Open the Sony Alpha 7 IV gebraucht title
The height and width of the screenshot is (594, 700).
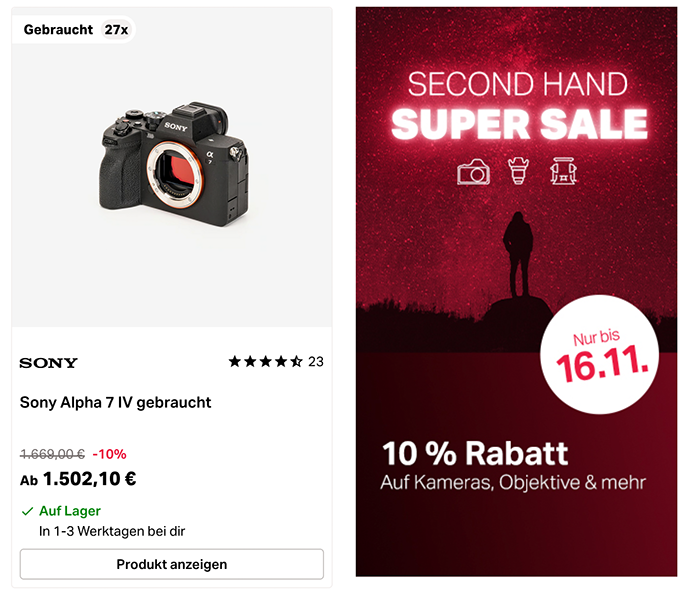click(116, 403)
